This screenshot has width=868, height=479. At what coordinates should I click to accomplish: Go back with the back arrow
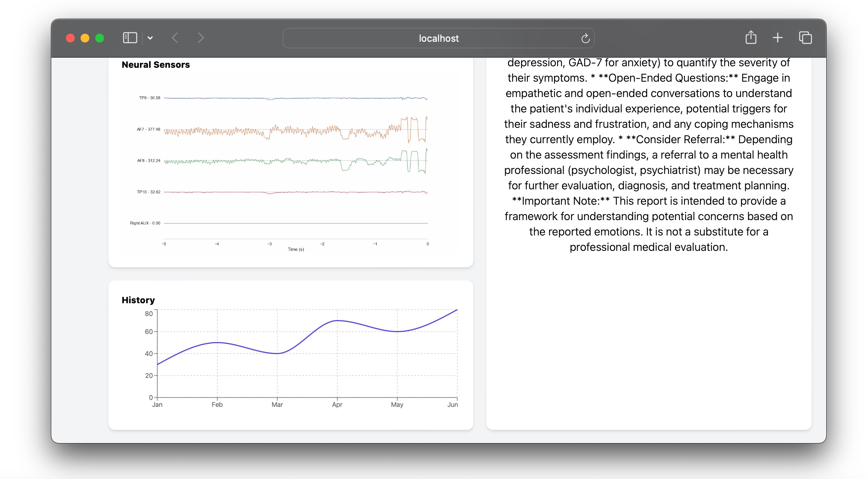coord(175,38)
